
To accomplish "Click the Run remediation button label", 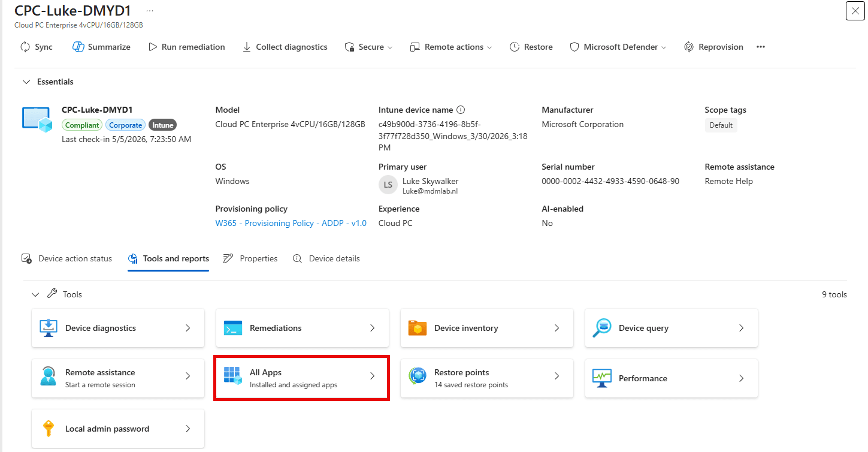I will (x=193, y=47).
